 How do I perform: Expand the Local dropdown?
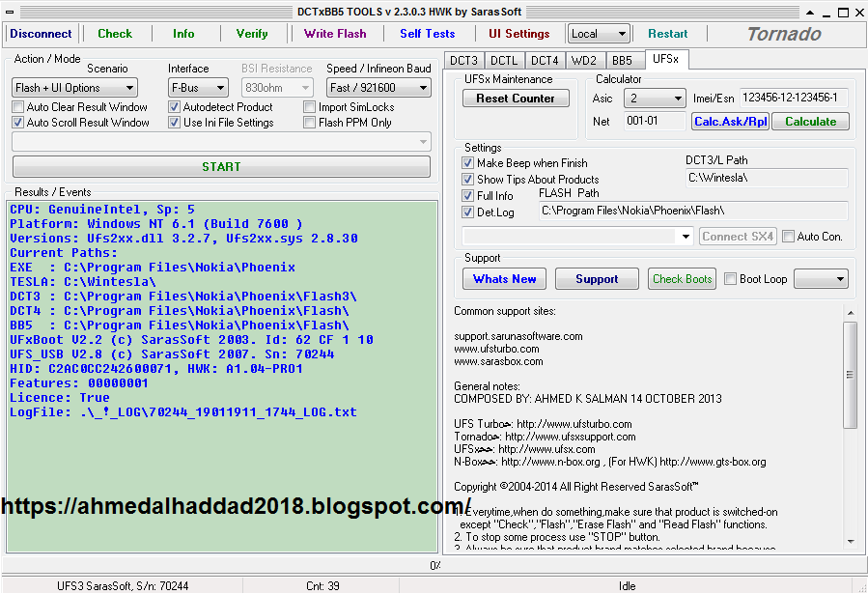pos(599,34)
